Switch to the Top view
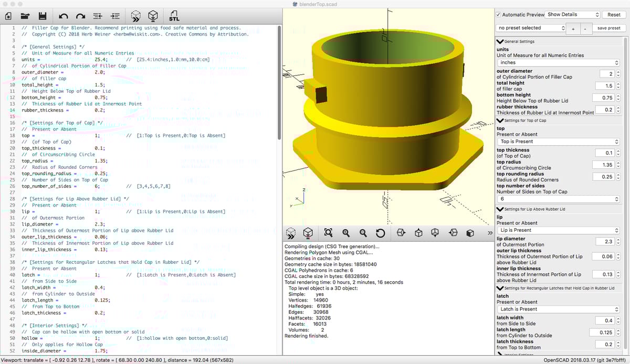630x364 pixels. 418,232
